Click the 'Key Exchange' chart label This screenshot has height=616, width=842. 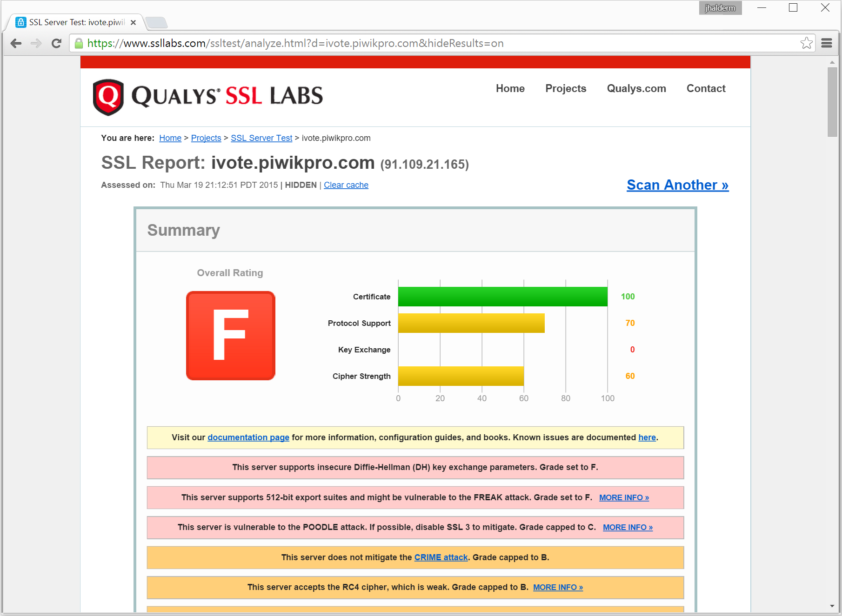[364, 350]
